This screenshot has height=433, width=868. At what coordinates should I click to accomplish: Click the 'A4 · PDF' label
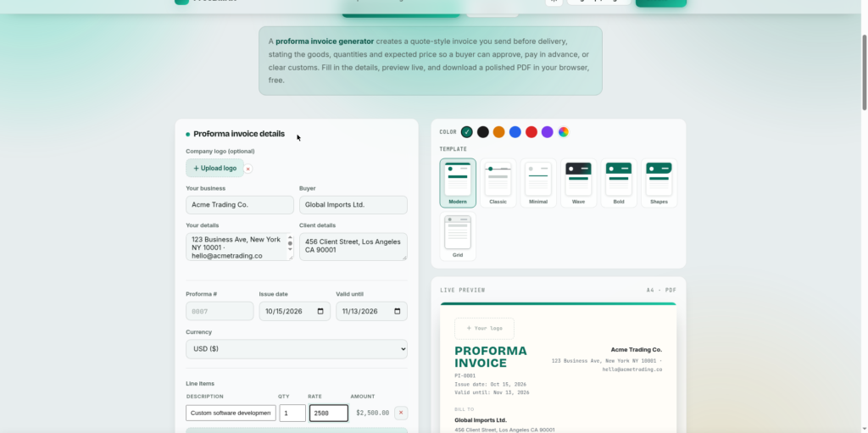point(661,290)
